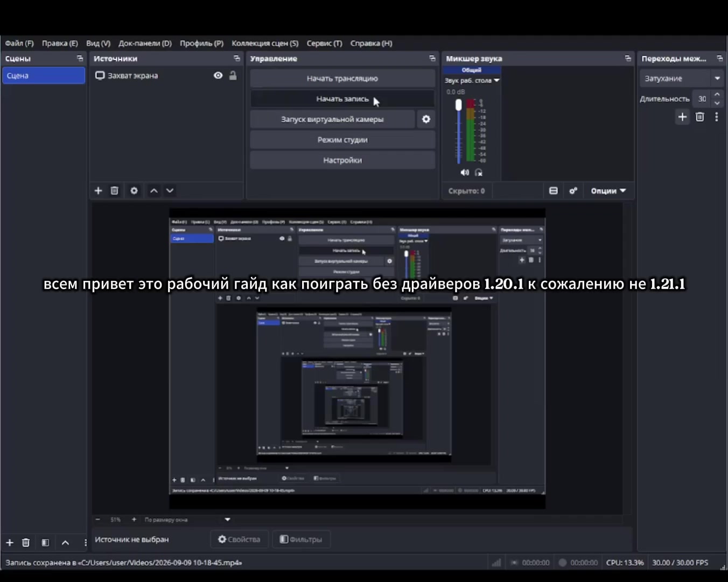This screenshot has width=728, height=582.
Task: Add a new source with the plus icon
Action: 98,191
